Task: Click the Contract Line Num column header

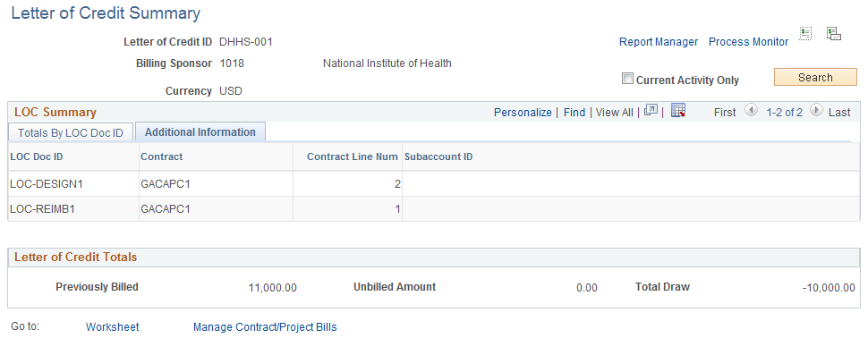Action: (352, 156)
